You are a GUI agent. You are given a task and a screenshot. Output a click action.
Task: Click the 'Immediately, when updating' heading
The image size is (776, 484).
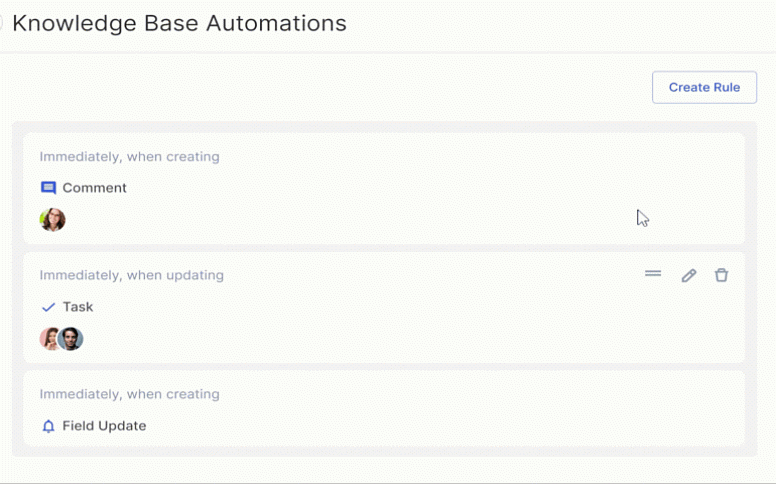pyautogui.click(x=131, y=275)
